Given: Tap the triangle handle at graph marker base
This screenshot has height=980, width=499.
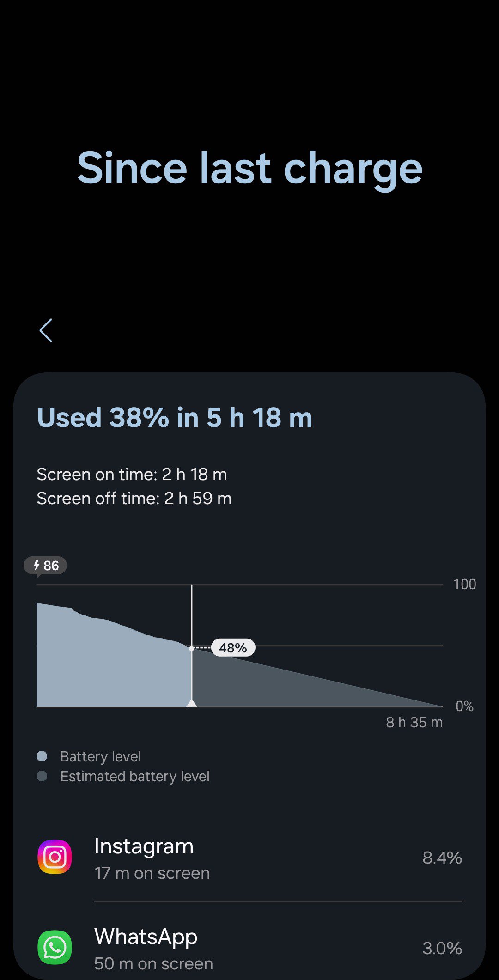Looking at the screenshot, I should (192, 703).
